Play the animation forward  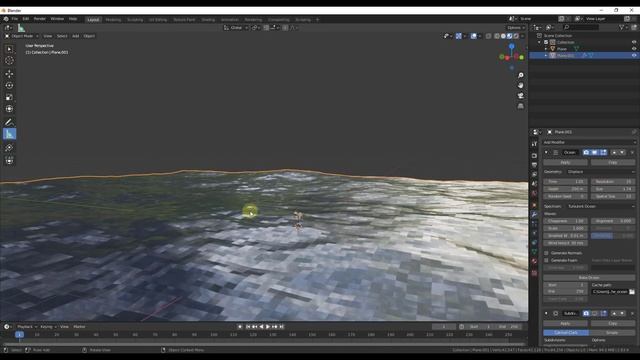click(x=268, y=327)
